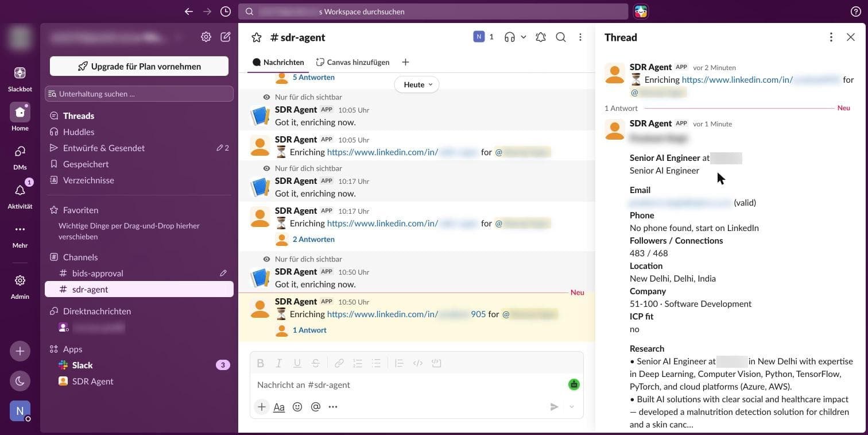The height and width of the screenshot is (435, 868).
Task: Open the Heute date dropdown
Action: click(417, 84)
